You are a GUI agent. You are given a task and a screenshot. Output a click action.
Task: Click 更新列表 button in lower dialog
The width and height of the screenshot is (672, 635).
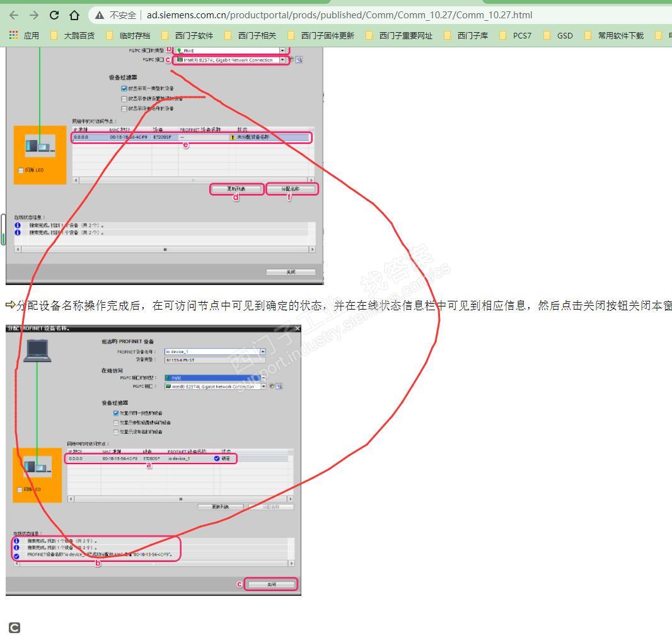(220, 507)
